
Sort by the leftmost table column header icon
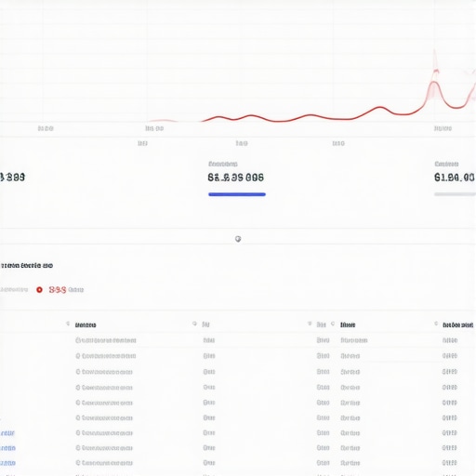tap(68, 324)
